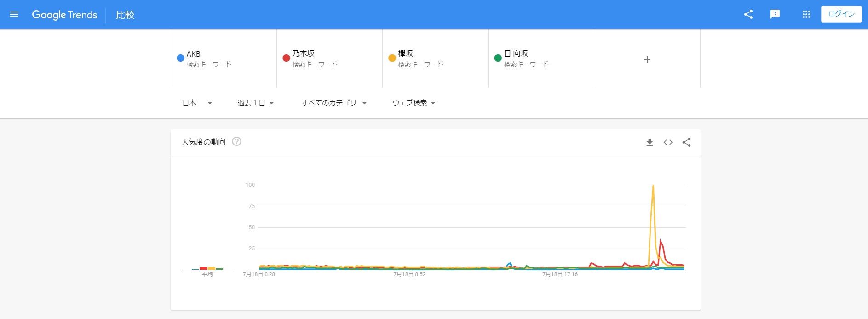Expand the すべてのカテゴリ dropdown
The width and height of the screenshot is (868, 319).
(334, 103)
